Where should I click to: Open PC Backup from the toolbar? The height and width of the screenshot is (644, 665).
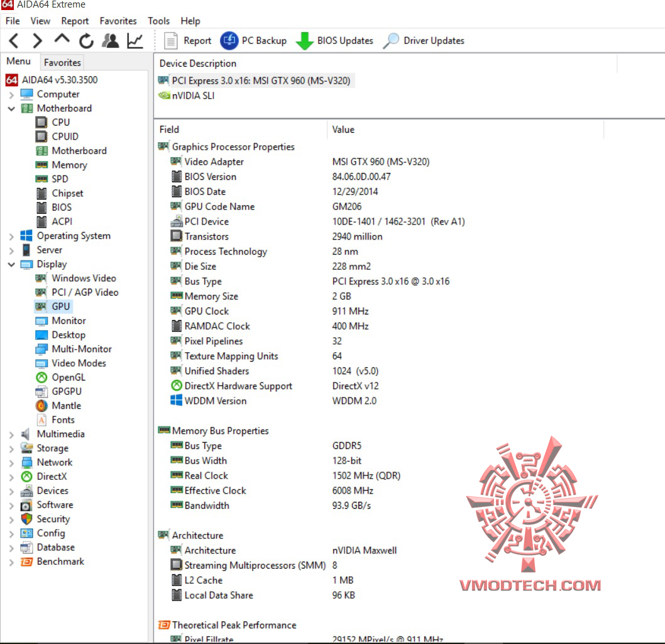tap(253, 41)
